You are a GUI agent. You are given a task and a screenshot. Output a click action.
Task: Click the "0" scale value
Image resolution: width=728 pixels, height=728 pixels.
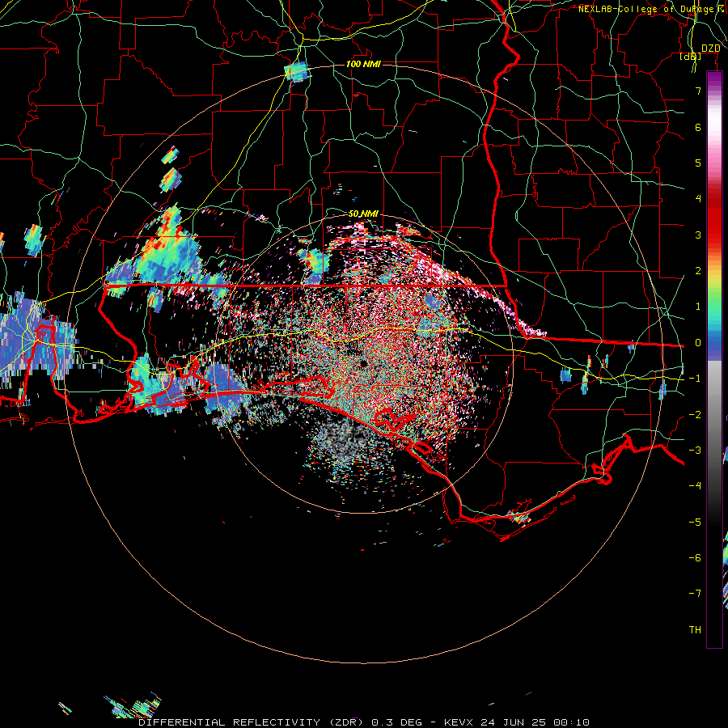coord(698,343)
